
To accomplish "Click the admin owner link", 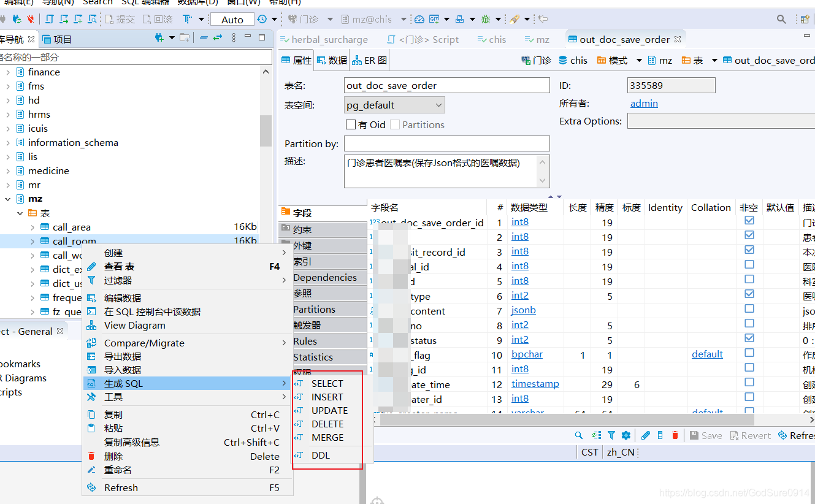I will tap(644, 103).
